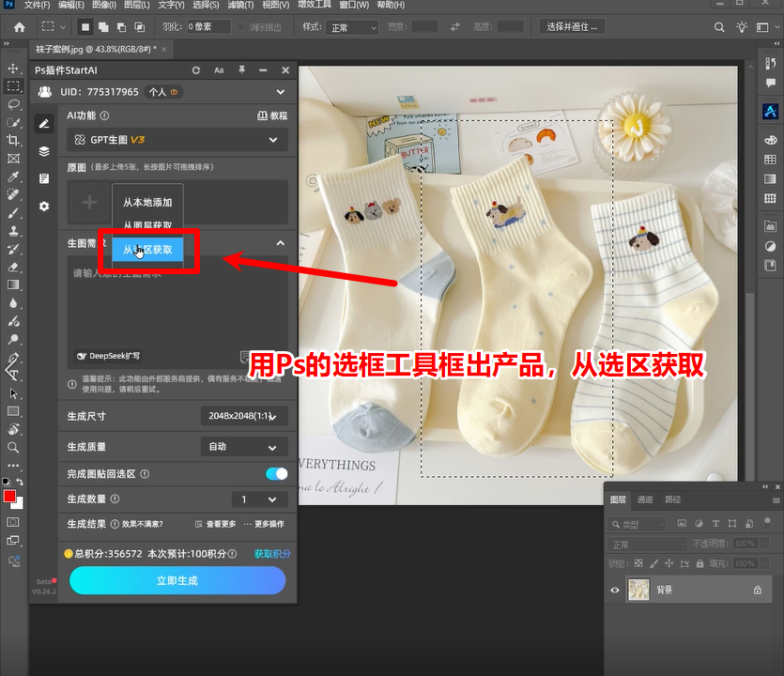Viewport: 784px width, 676px height.
Task: Open the GPT生图 V3 function dropdown
Action: (x=177, y=140)
